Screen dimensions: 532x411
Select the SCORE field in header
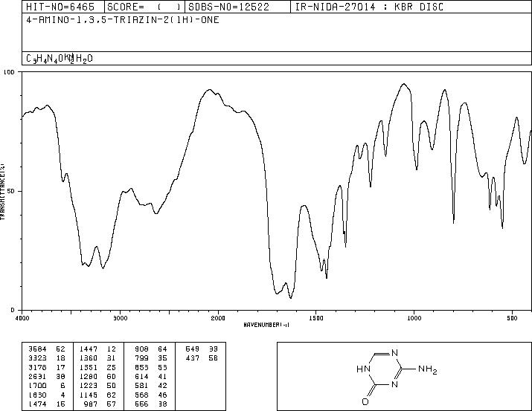point(144,7)
